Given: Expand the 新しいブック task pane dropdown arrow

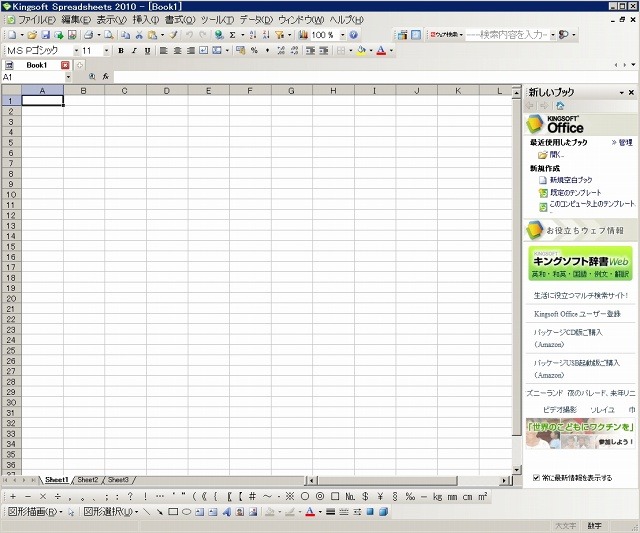Looking at the screenshot, I should tap(622, 93).
